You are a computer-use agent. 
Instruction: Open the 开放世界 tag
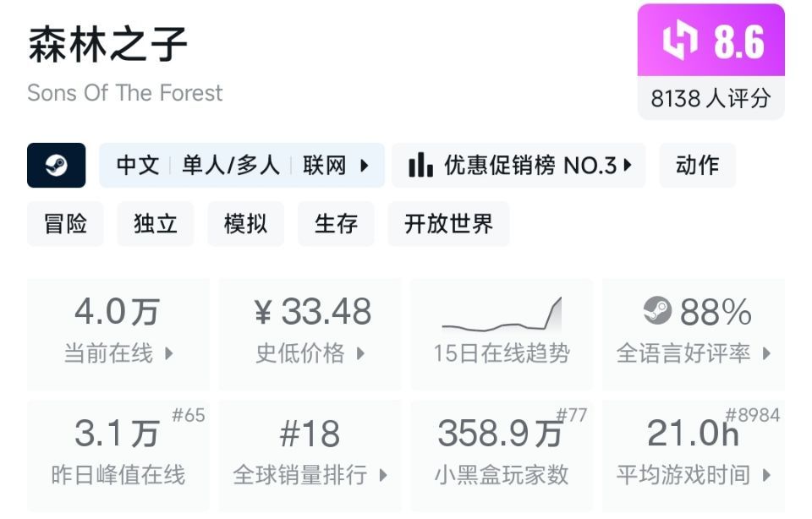[448, 224]
